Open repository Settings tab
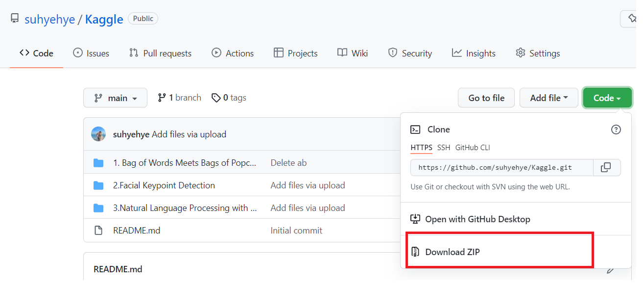 click(x=538, y=53)
